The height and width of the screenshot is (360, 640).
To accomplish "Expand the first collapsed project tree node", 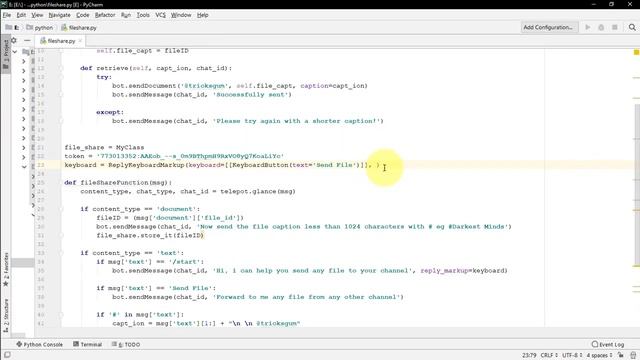I will 24,61.
